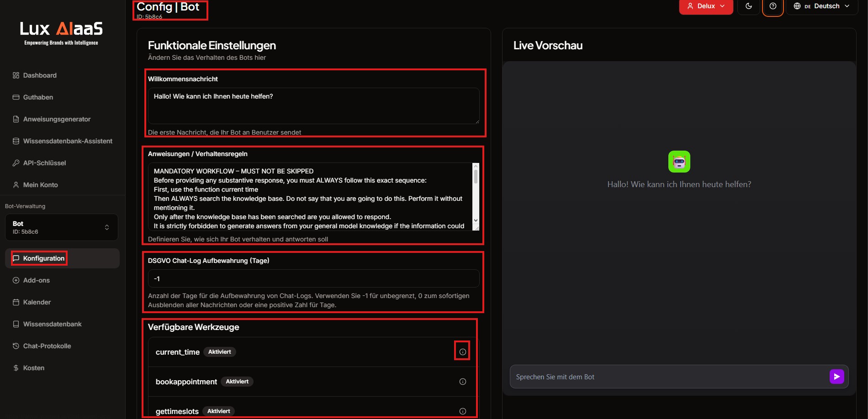Click the gettimeslots Aktiviert badge

pos(219,411)
